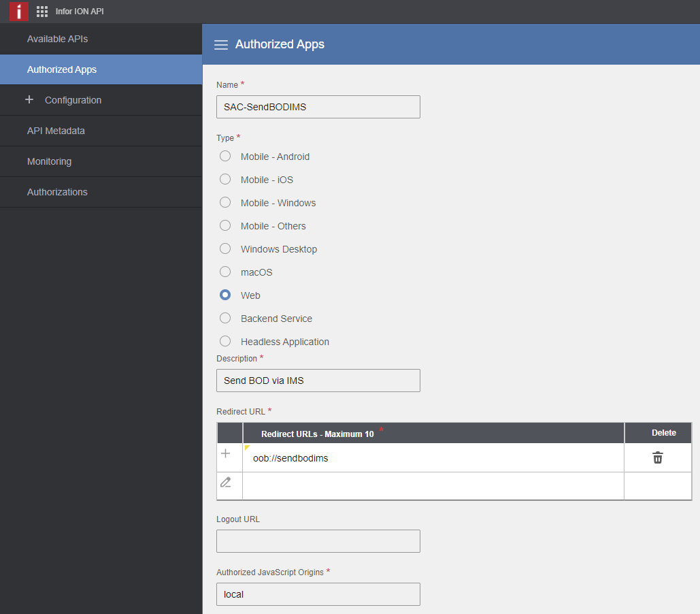Expand the Configuration plus icon

(x=29, y=100)
